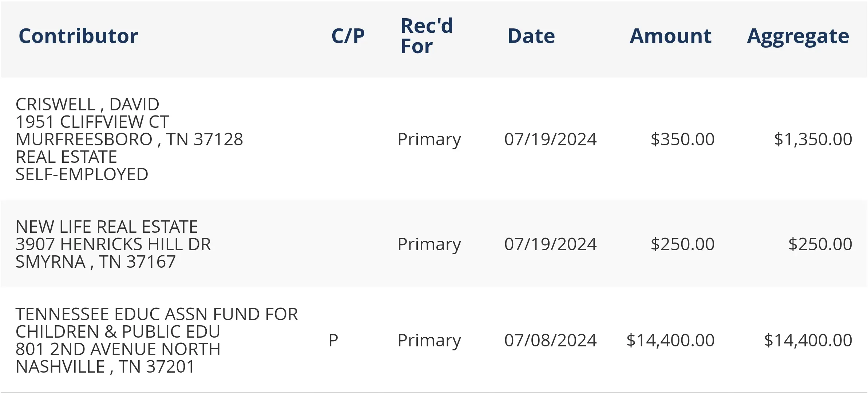Viewport: 868px width, 393px height.
Task: Select the NASHVILLE, TN 37201 address line
Action: point(105,367)
